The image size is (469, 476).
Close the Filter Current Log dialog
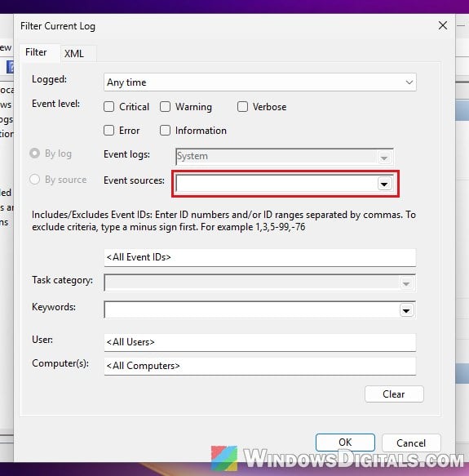[x=443, y=25]
